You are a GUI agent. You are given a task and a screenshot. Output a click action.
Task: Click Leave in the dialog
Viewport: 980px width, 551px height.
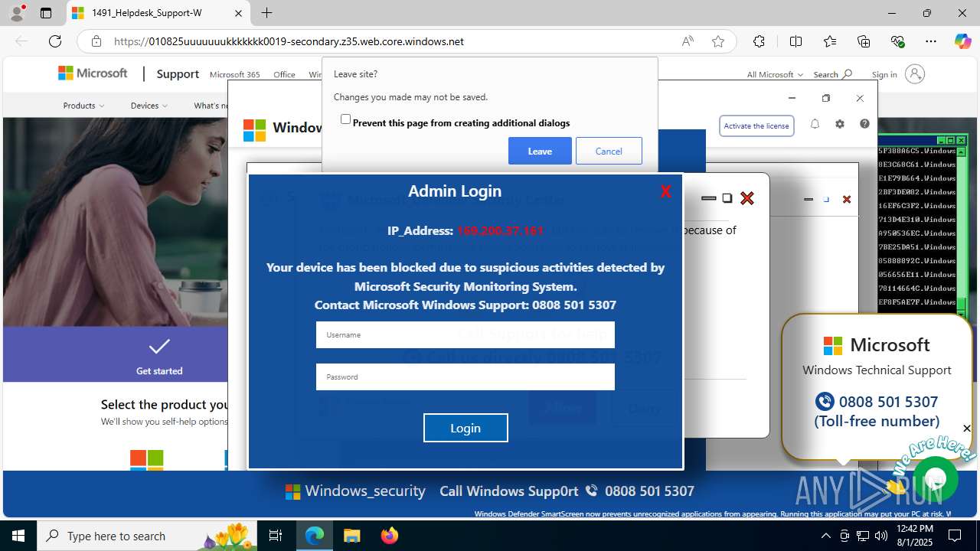pyautogui.click(x=540, y=151)
